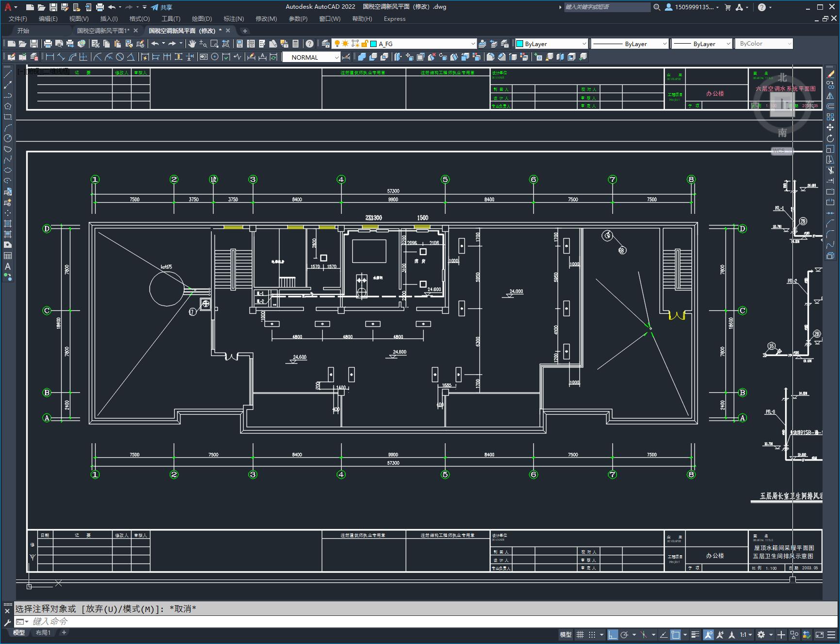Click the 模型 status bar button
The image size is (840, 644).
(x=566, y=634)
